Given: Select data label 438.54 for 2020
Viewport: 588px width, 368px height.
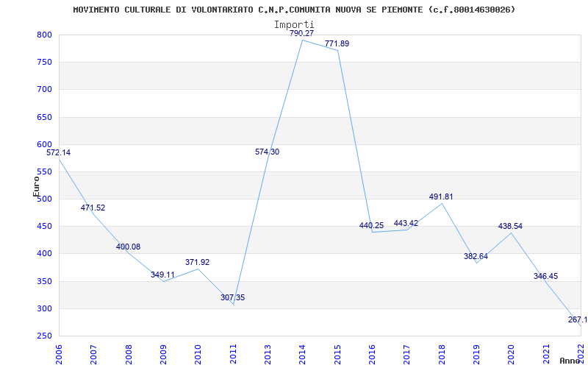Looking at the screenshot, I should click(510, 226).
